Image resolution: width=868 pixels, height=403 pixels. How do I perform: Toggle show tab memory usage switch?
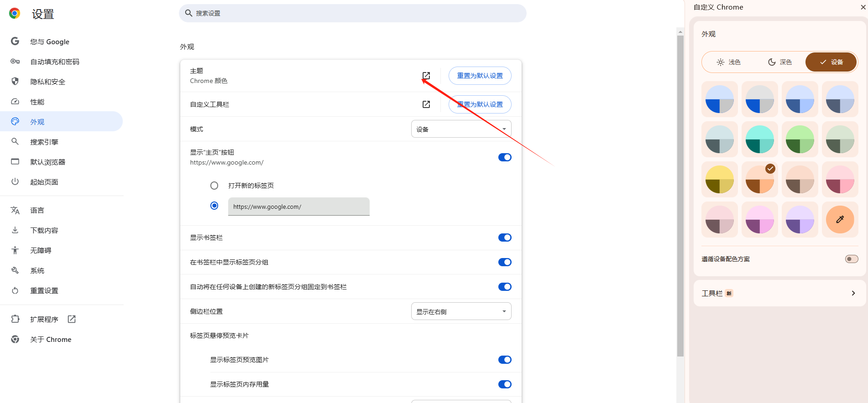[x=505, y=384]
